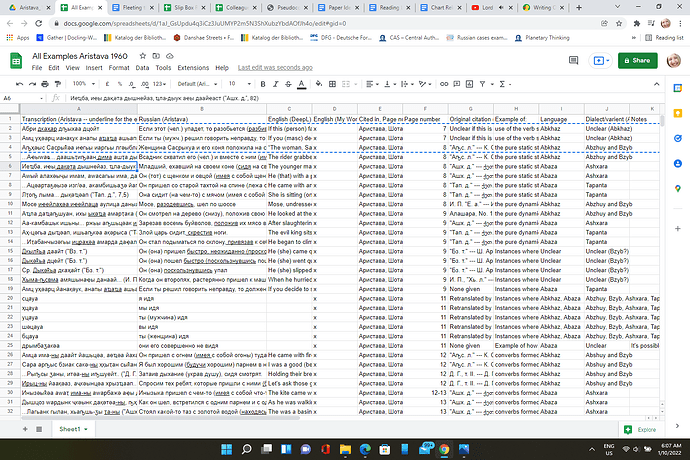
Task: Open the borders tool
Action: pos(333,84)
